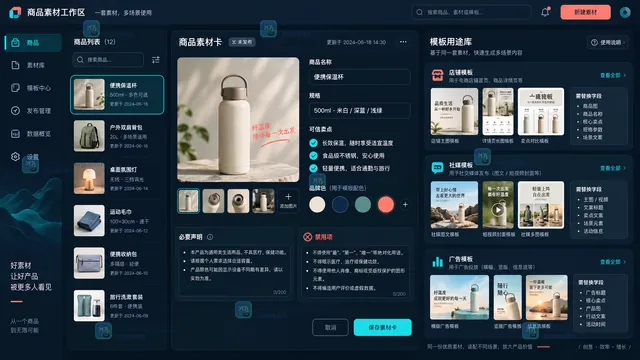Screen dimensions: 640x360
Task: Open the 社媒多图模板 thumbnail
Action: click(x=541, y=205)
